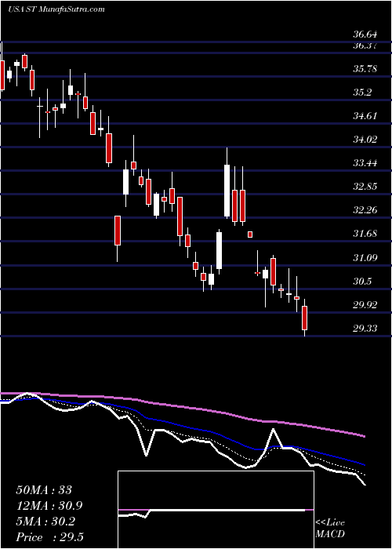This screenshot has width=392, height=549.
Task: Select the 34.02 price axis label
Action: pyautogui.click(x=365, y=140)
